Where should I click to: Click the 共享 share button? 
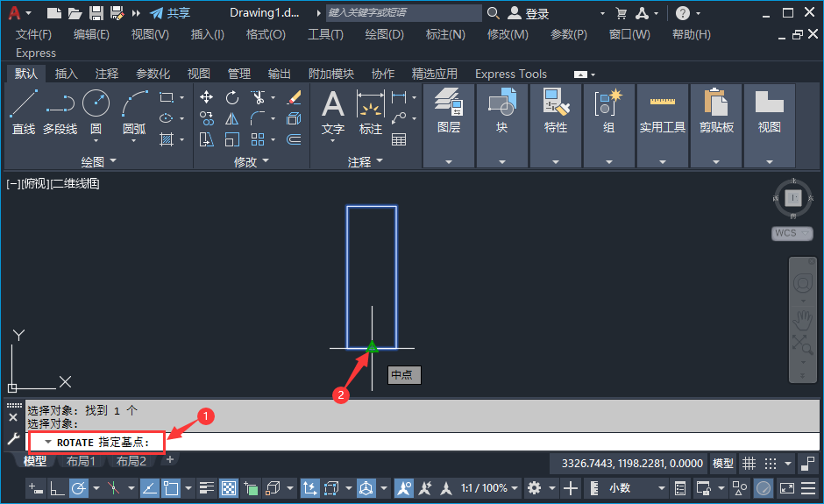[170, 13]
